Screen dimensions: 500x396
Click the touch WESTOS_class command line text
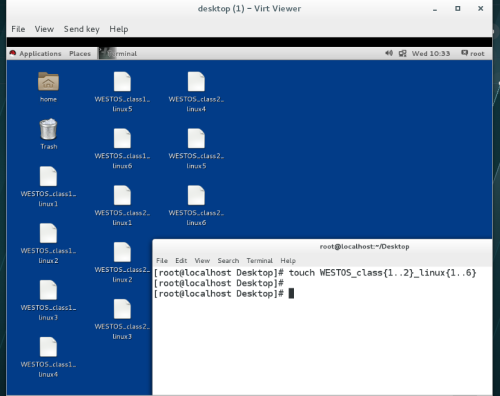coord(382,273)
